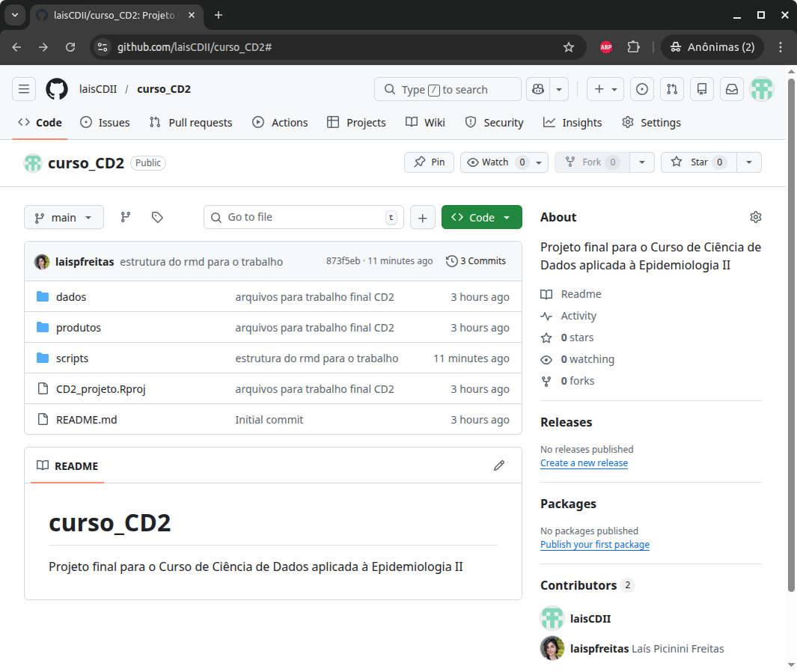This screenshot has width=797, height=672.
Task: Open the hamburger navigation menu
Action: [24, 89]
